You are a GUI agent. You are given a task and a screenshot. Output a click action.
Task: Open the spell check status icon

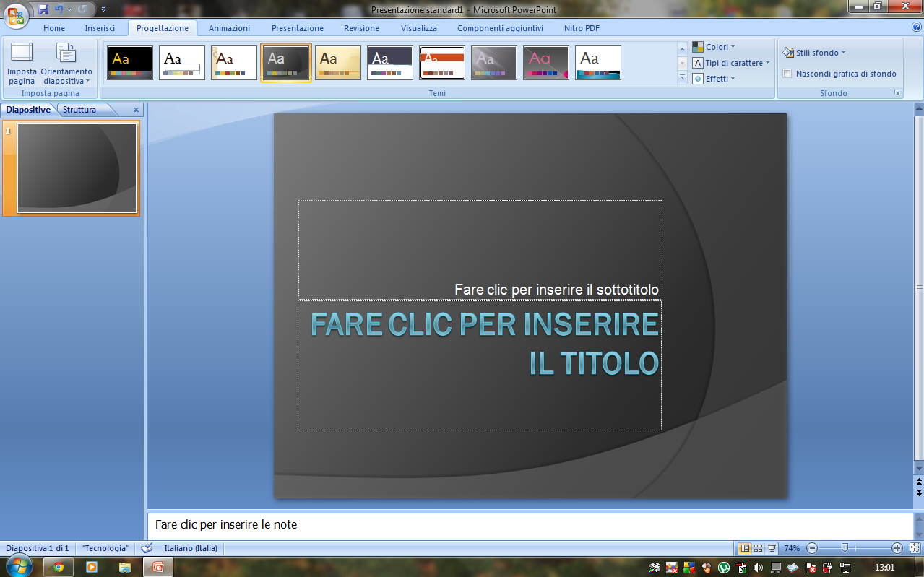coord(147,548)
